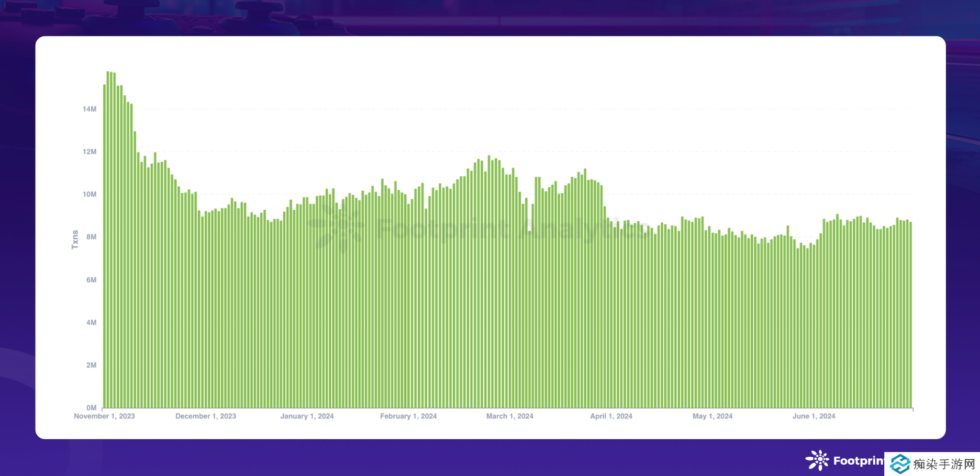Click the 14M y-axis tick label
The width and height of the screenshot is (980, 476).
click(x=89, y=109)
